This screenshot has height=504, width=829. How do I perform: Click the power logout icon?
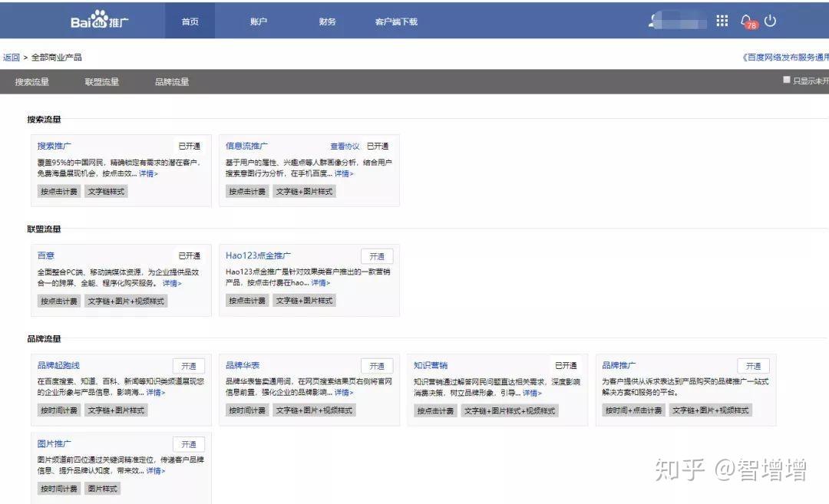[771, 21]
